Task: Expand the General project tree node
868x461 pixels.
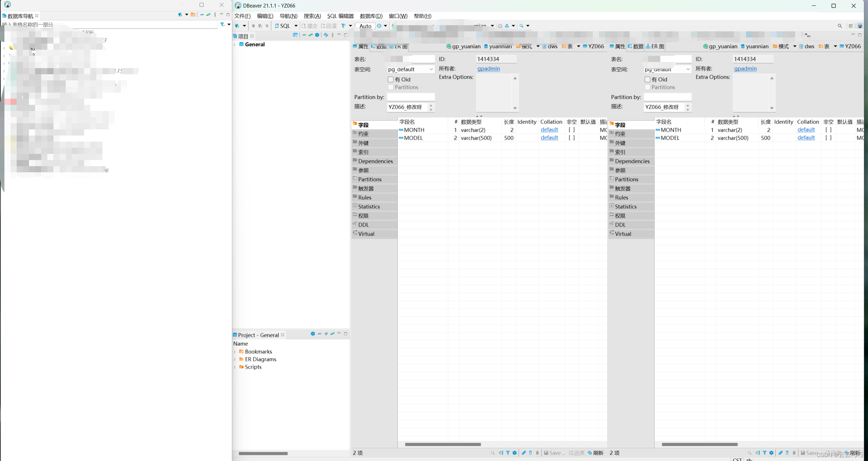Action: (x=235, y=45)
